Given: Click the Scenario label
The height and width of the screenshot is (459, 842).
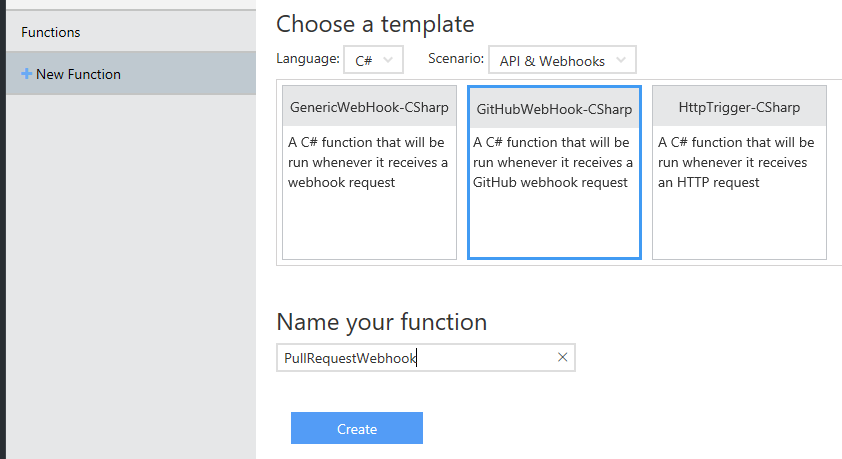Looking at the screenshot, I should pos(455,60).
